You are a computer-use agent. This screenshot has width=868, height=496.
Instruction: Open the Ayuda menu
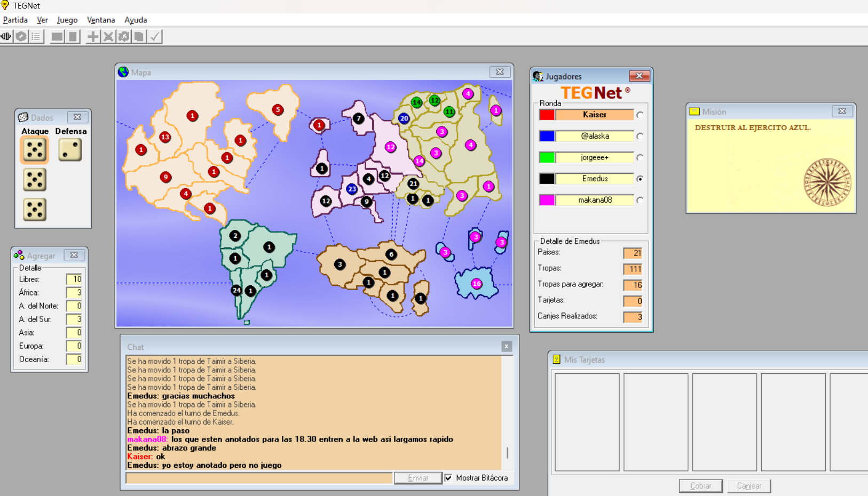point(136,20)
